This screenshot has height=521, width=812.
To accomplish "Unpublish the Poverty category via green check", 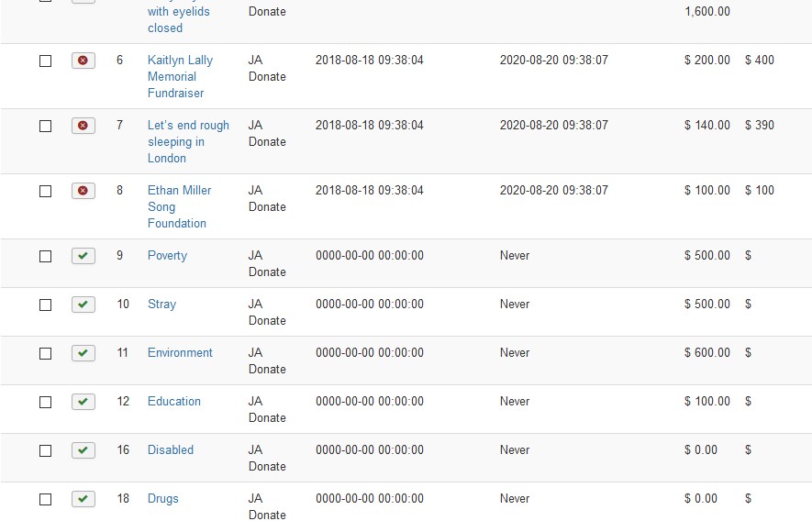I will (83, 256).
